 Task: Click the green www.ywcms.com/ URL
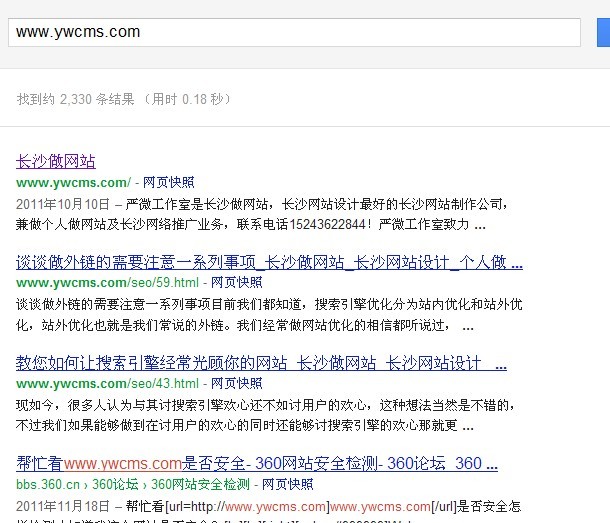point(73,182)
